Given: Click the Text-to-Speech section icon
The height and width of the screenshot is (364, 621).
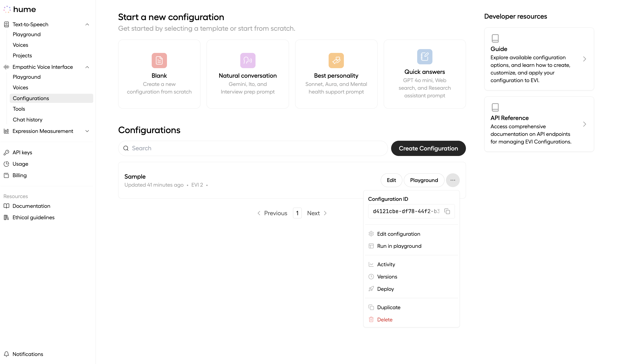Looking at the screenshot, I should pyautogui.click(x=6, y=24).
